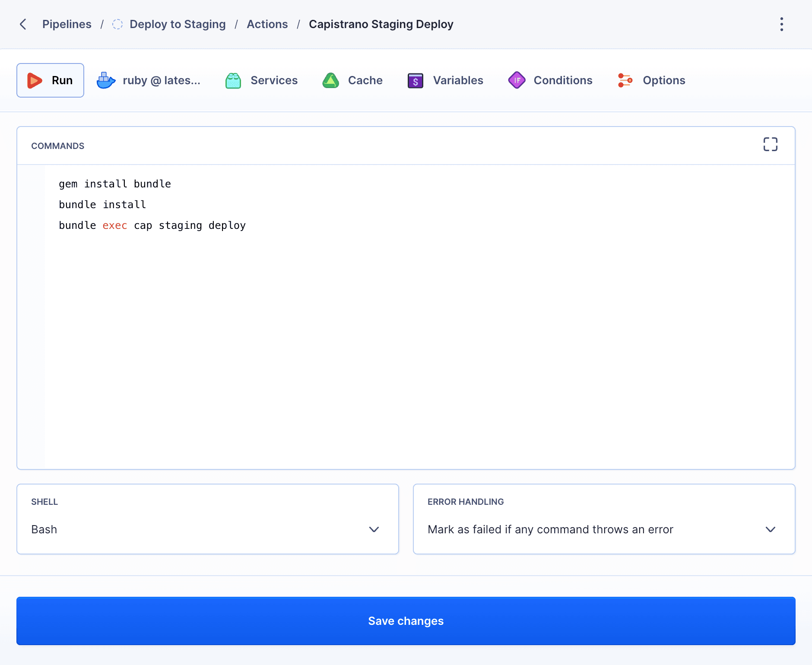Select the Docker environment icon for ruby
This screenshot has width=812, height=665.
[x=106, y=80]
